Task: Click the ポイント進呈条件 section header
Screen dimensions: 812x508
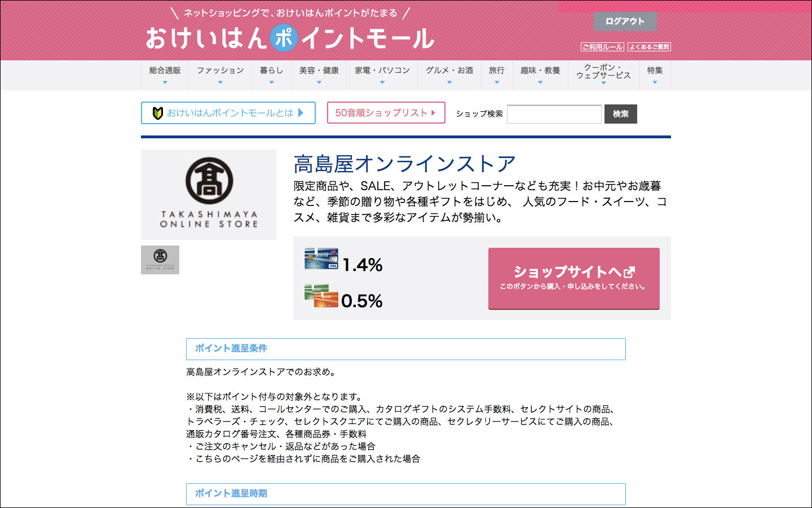Action: point(406,349)
